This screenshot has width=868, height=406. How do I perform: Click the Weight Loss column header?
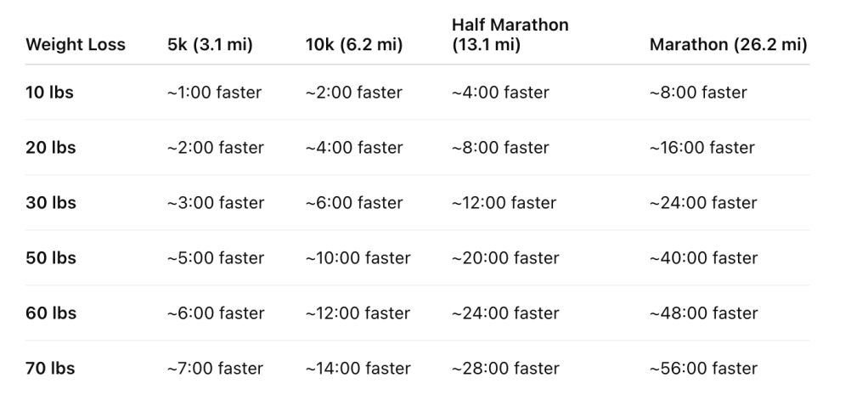(76, 45)
